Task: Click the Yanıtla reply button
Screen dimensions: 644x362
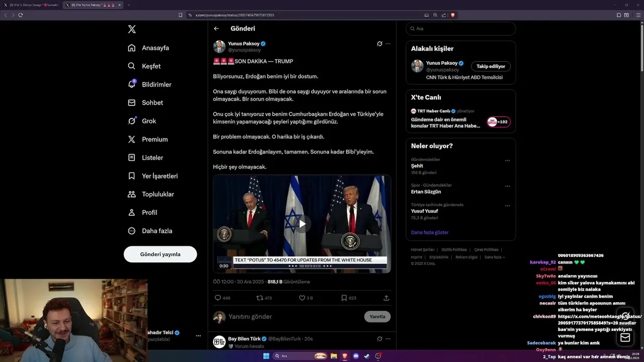Action: click(x=377, y=316)
